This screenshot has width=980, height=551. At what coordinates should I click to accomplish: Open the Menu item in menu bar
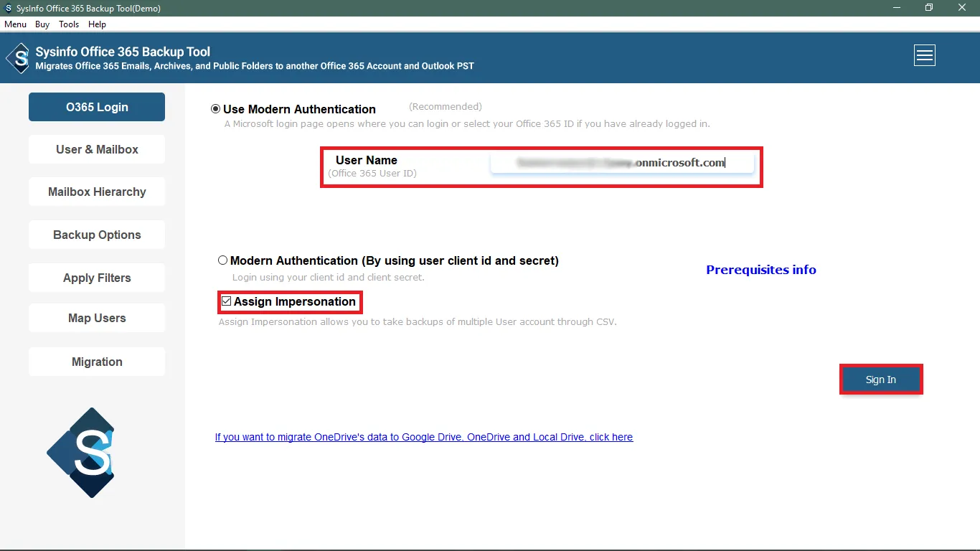pyautogui.click(x=15, y=24)
